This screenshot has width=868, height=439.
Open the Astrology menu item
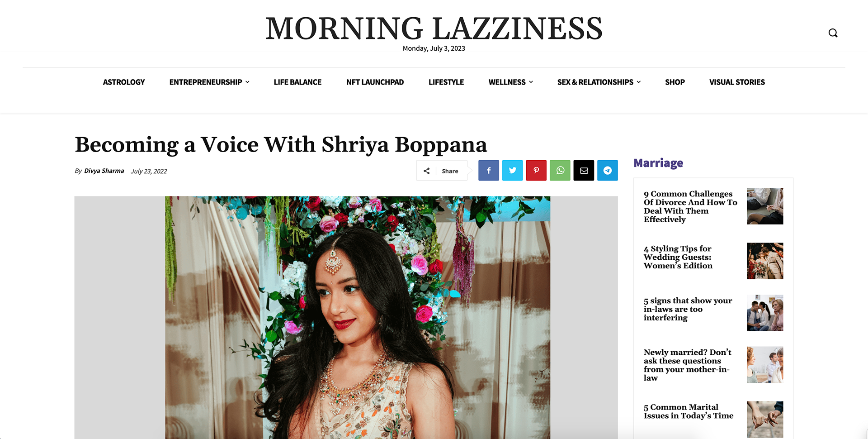pyautogui.click(x=124, y=82)
